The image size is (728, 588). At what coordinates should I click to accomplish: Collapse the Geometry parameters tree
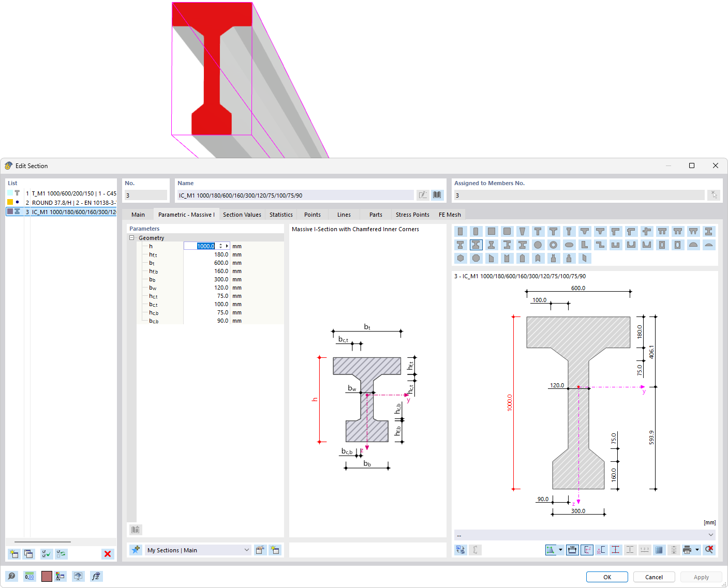point(132,237)
